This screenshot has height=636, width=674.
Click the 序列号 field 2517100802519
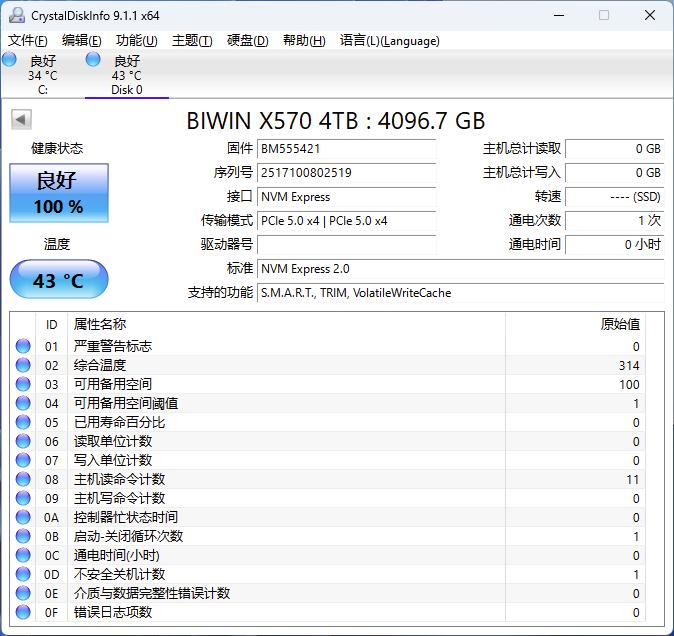[346, 173]
